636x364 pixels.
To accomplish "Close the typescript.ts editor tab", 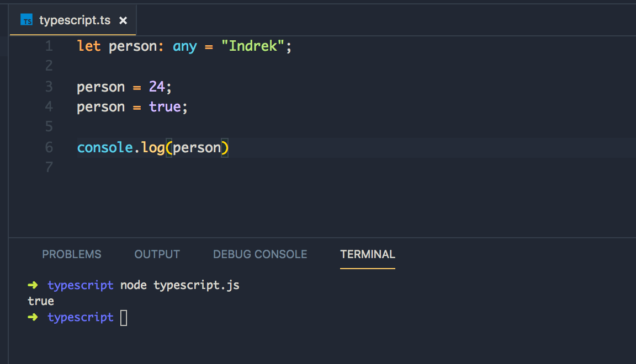I will [123, 20].
